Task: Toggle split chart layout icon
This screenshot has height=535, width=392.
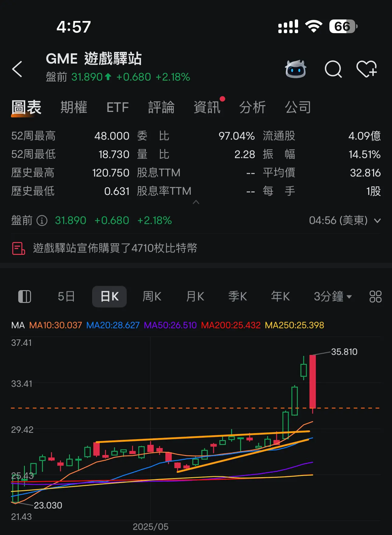Action: pos(25,297)
